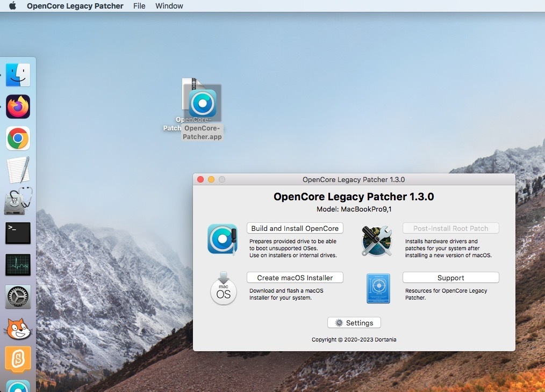Open Activity Monitor from the Dock
The height and width of the screenshot is (392, 545).
pyautogui.click(x=18, y=265)
